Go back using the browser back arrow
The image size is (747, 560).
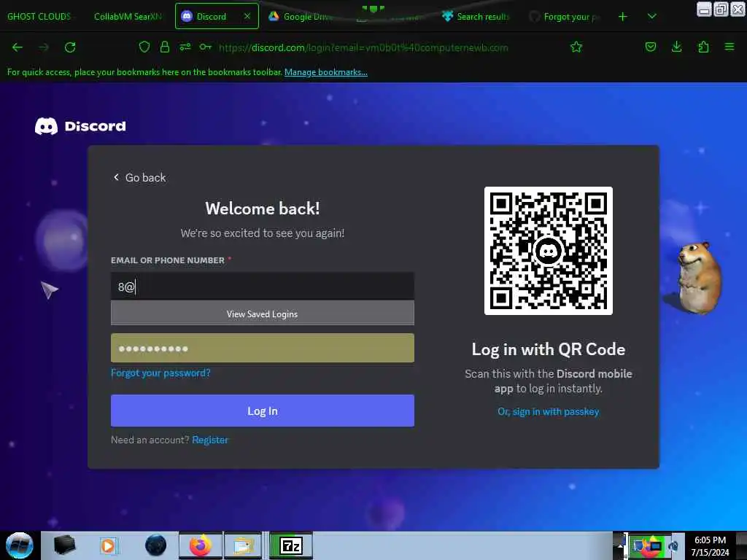(18, 47)
